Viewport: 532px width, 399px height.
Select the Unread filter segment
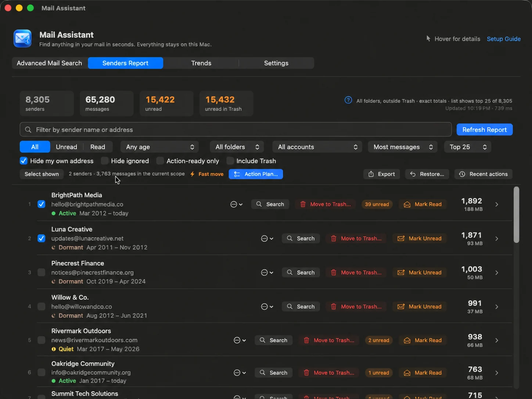click(x=66, y=147)
